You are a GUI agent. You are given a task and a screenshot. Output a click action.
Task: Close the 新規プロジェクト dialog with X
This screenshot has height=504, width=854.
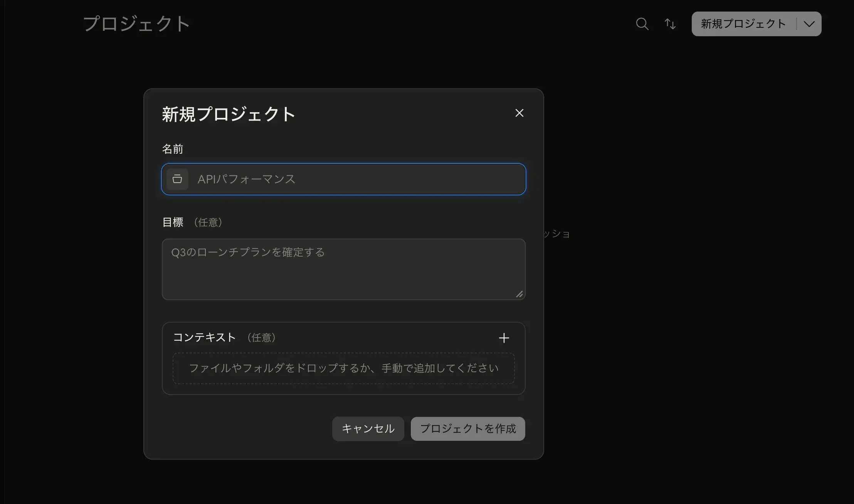519,113
